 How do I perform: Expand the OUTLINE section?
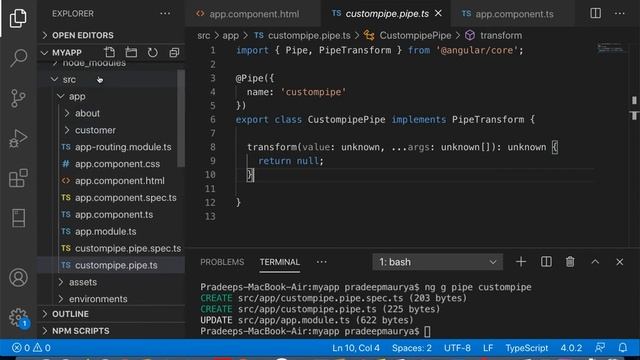[x=112, y=314]
